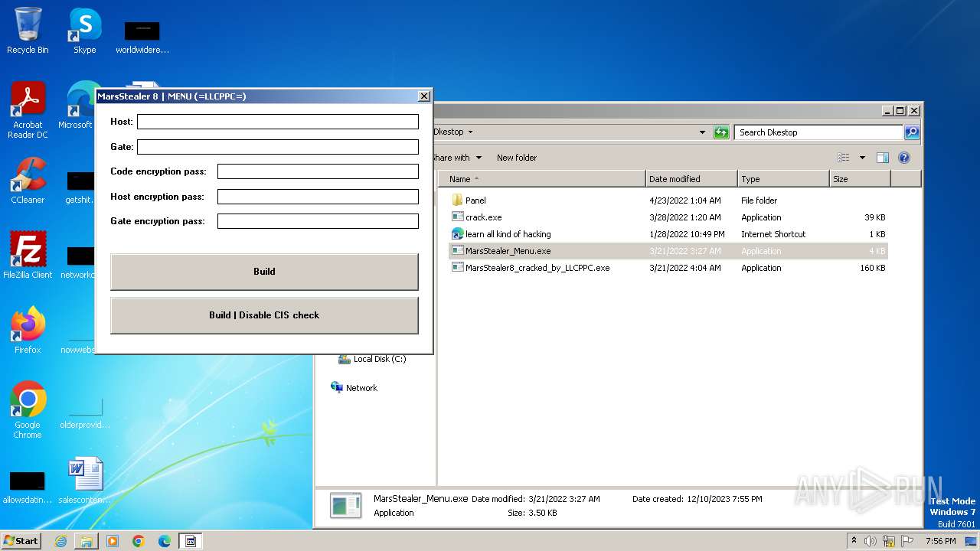Open the Change your view icon

(843, 158)
